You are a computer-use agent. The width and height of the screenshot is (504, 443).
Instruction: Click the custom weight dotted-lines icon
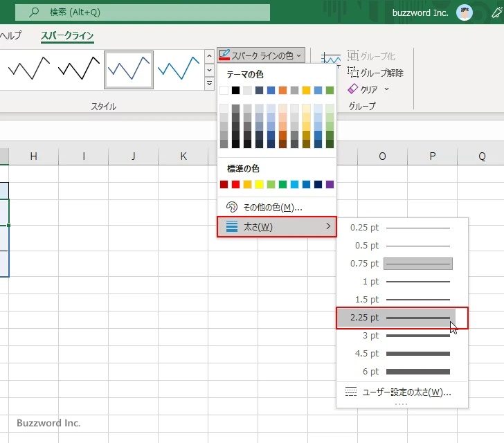pyautogui.click(x=351, y=392)
